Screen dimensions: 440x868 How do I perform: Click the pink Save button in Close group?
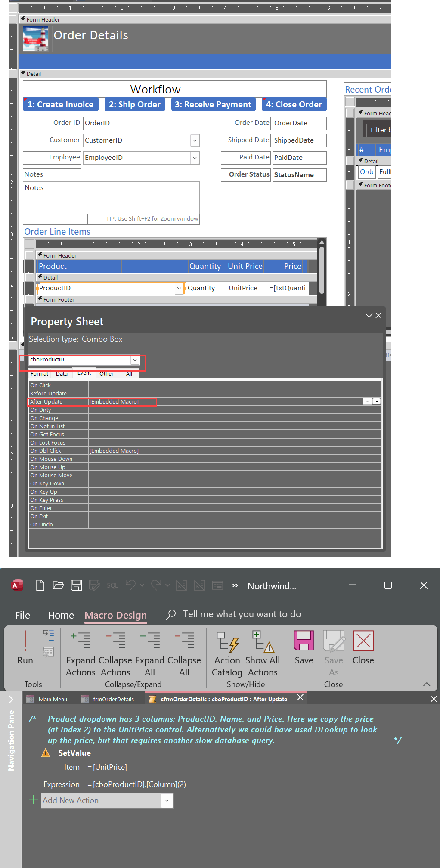pos(304,647)
